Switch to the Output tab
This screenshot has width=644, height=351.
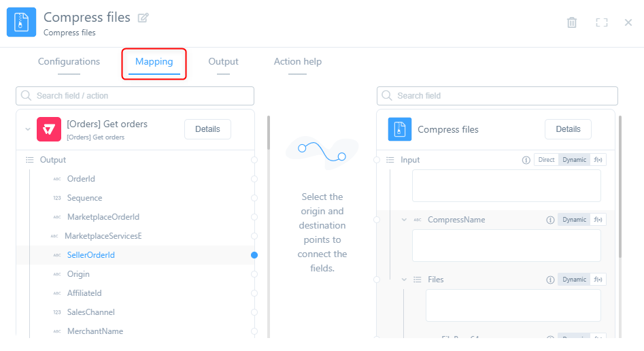pos(223,62)
